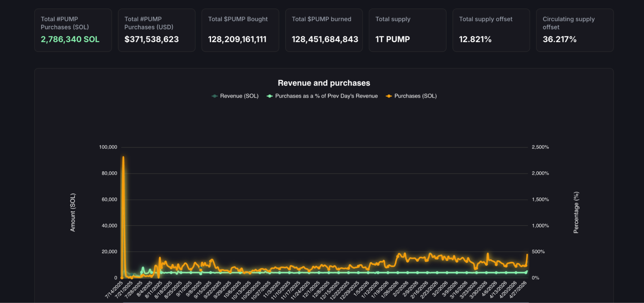Image resolution: width=644 pixels, height=303 pixels.
Task: Hide Purchases as a % of Prev Day's Revenue series
Action: point(326,96)
